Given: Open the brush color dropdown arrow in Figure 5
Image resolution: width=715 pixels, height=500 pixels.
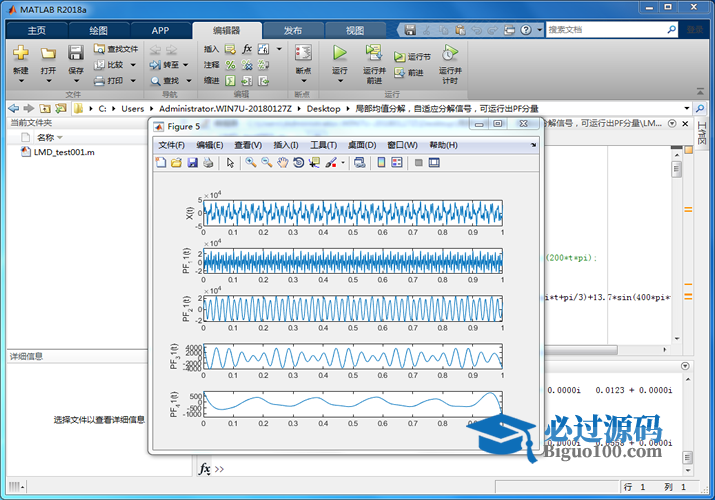Looking at the screenshot, I should (343, 163).
